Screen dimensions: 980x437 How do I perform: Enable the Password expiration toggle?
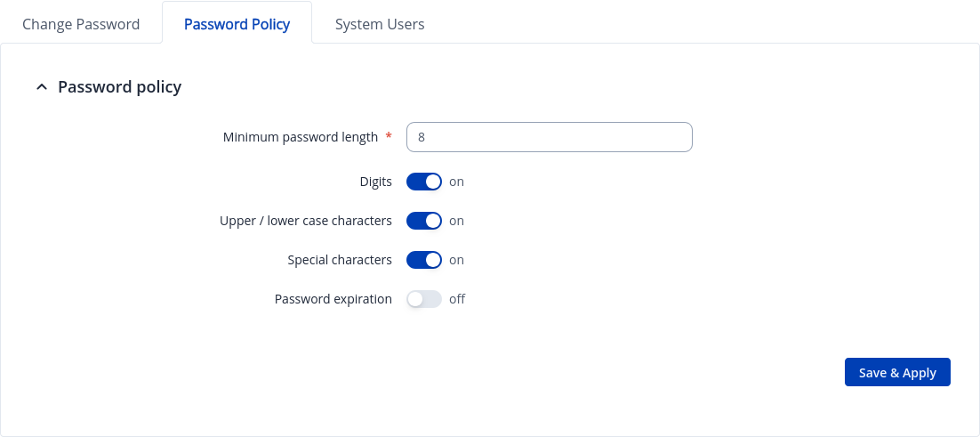pos(424,299)
